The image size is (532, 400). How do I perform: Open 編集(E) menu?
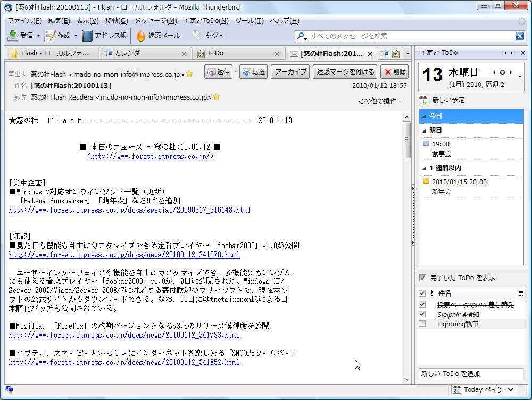[59, 21]
